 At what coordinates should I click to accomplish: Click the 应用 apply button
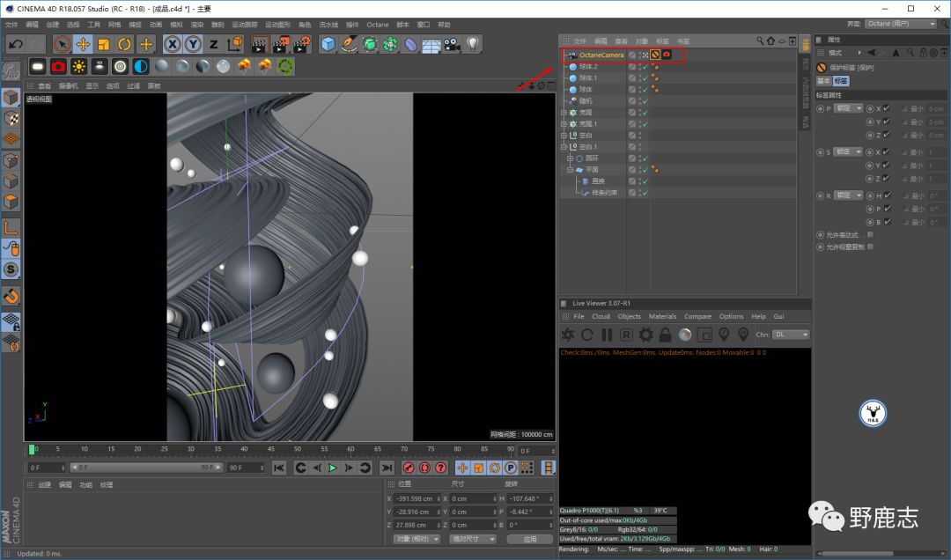(x=529, y=539)
